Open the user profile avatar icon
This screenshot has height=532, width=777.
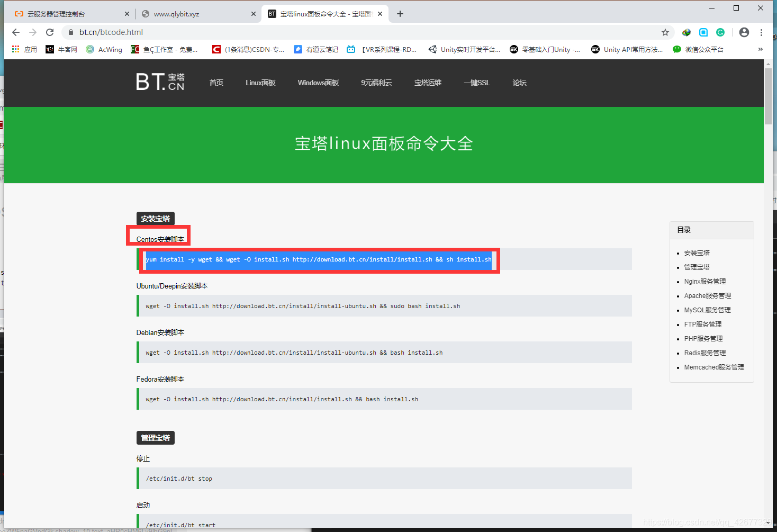(x=744, y=32)
